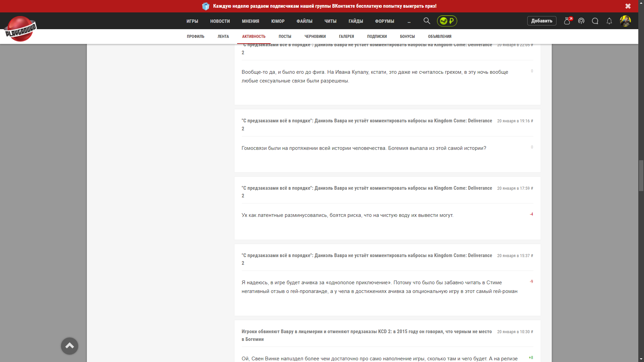Image resolution: width=644 pixels, height=362 pixels.
Task: Click the Добавить button
Action: [x=542, y=21]
